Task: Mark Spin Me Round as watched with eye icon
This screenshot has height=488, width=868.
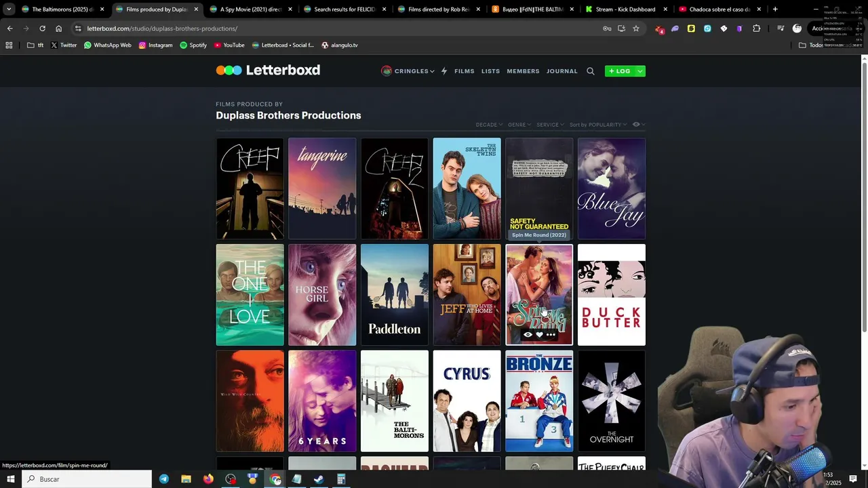Action: [x=528, y=335]
